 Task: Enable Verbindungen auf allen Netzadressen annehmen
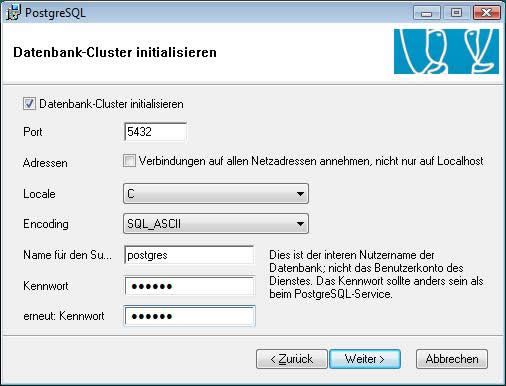click(x=129, y=161)
